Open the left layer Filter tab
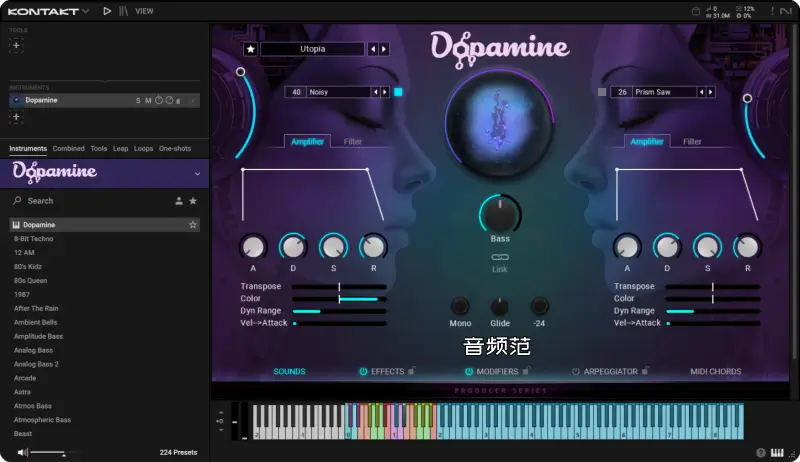Viewport: 800px width, 462px height. tap(353, 142)
